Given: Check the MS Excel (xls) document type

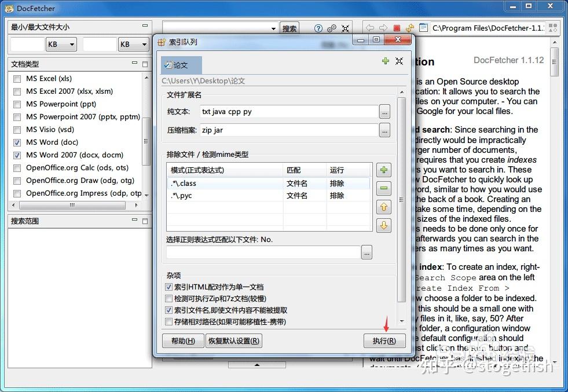Looking at the screenshot, I should pyautogui.click(x=17, y=78).
